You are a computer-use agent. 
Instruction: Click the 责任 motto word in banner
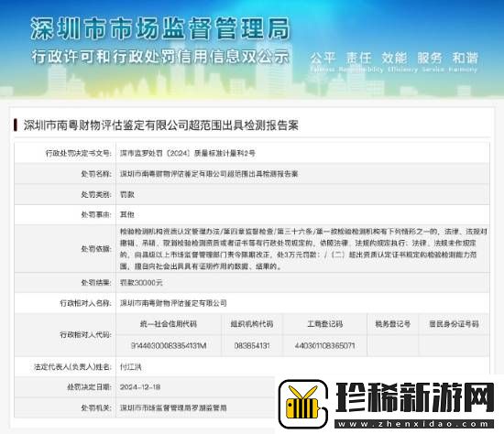click(358, 59)
